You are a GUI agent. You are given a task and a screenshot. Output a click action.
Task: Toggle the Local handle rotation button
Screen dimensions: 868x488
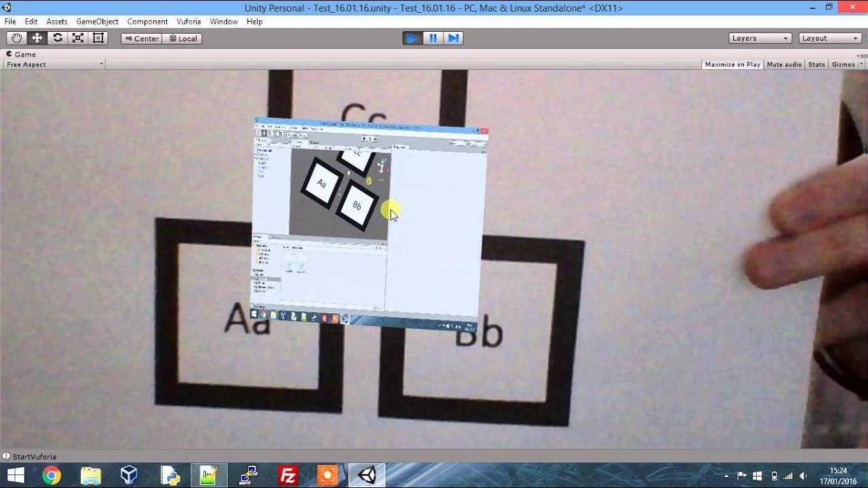coord(182,39)
